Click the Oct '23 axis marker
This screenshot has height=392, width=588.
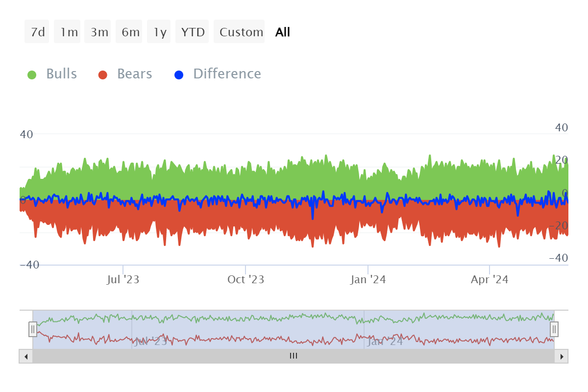[x=245, y=280]
